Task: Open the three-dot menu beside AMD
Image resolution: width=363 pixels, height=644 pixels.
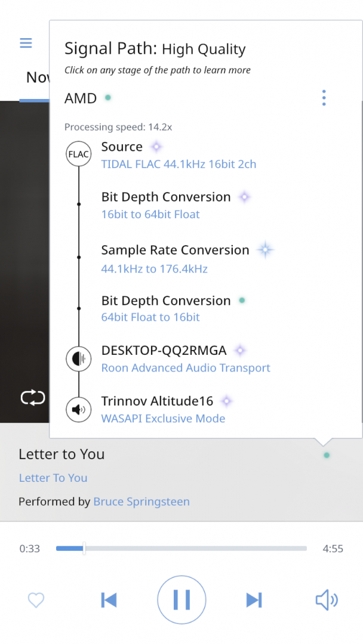Action: click(324, 98)
